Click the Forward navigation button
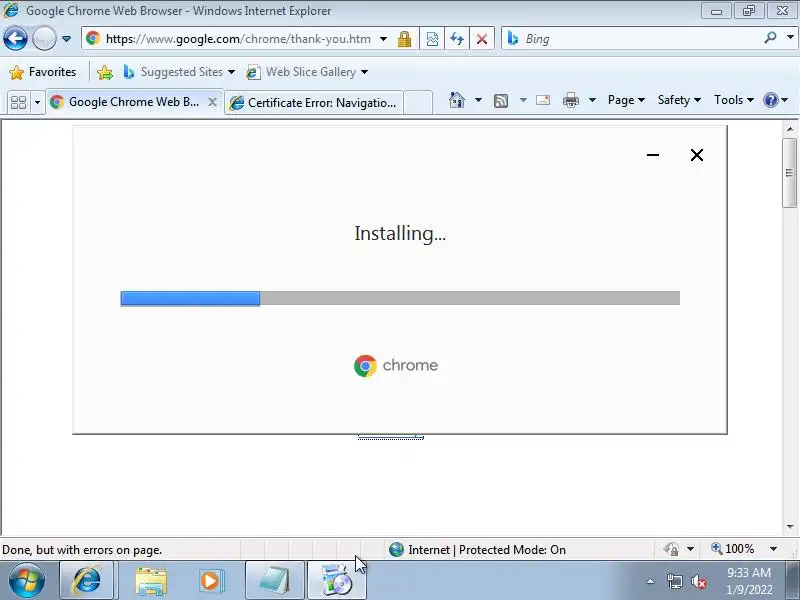 [x=44, y=38]
